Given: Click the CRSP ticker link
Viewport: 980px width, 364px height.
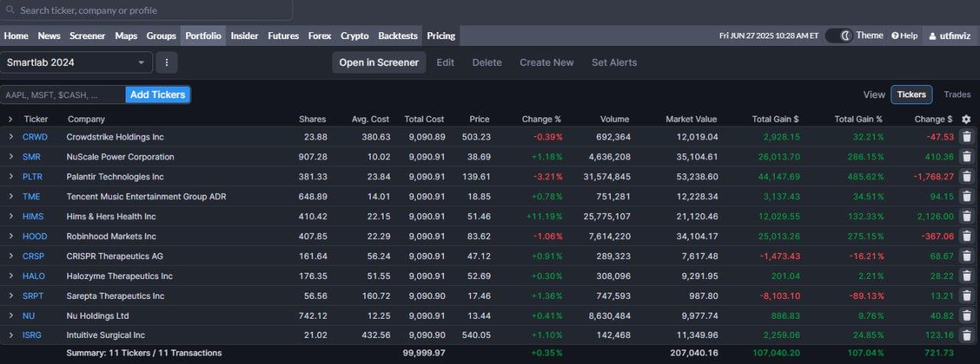Looking at the screenshot, I should click(x=34, y=256).
